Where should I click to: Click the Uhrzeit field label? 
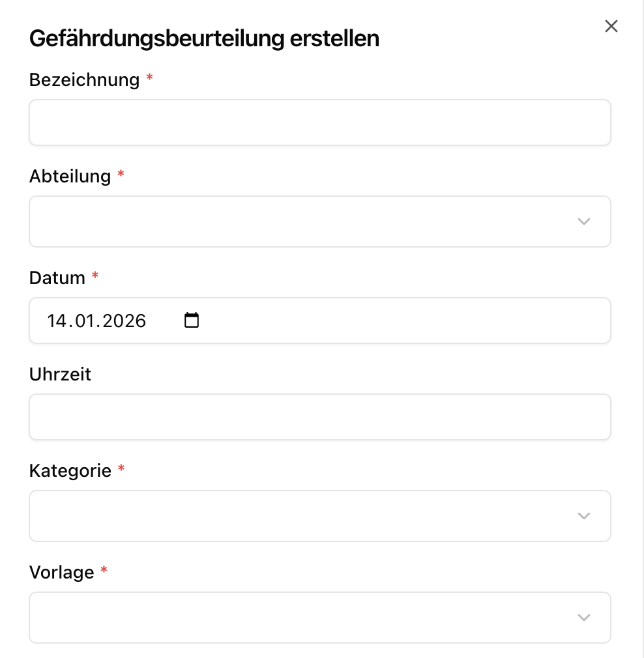59,374
